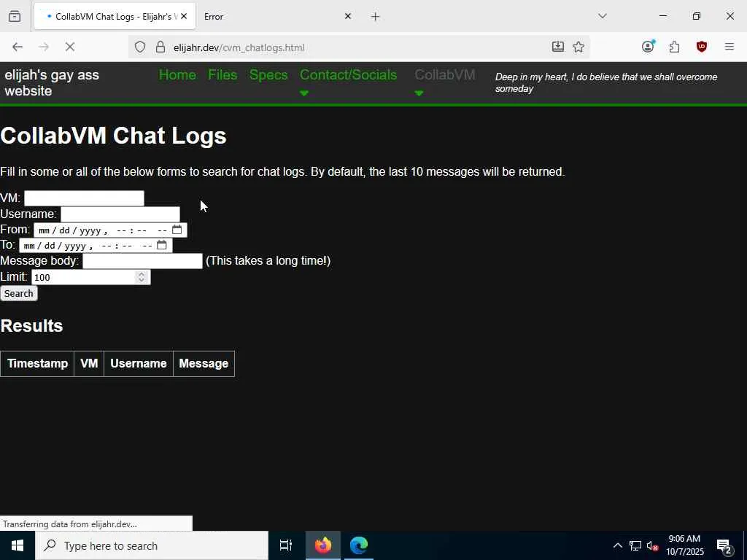Open the list all tabs dropdown
This screenshot has height=560, width=747.
pyautogui.click(x=602, y=16)
